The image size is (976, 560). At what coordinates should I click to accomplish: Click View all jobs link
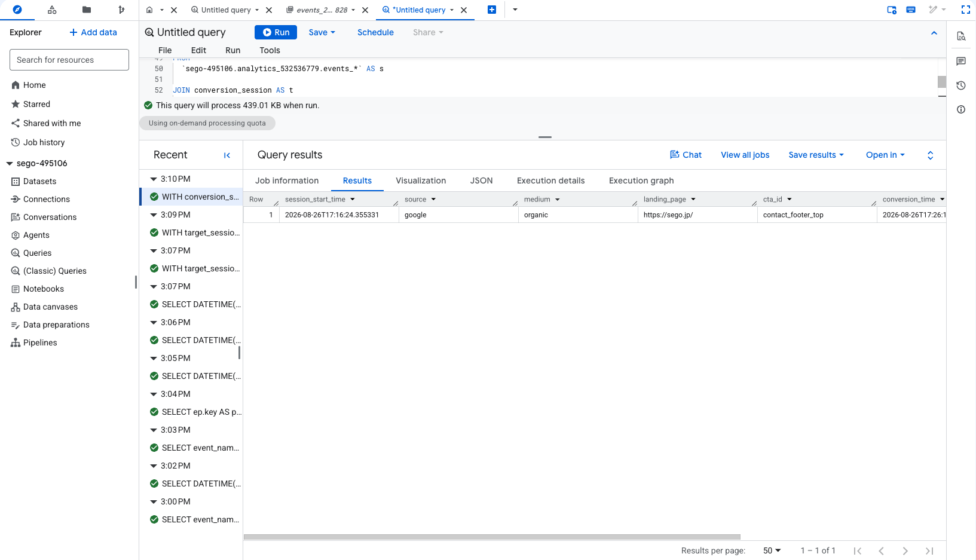[x=745, y=155]
